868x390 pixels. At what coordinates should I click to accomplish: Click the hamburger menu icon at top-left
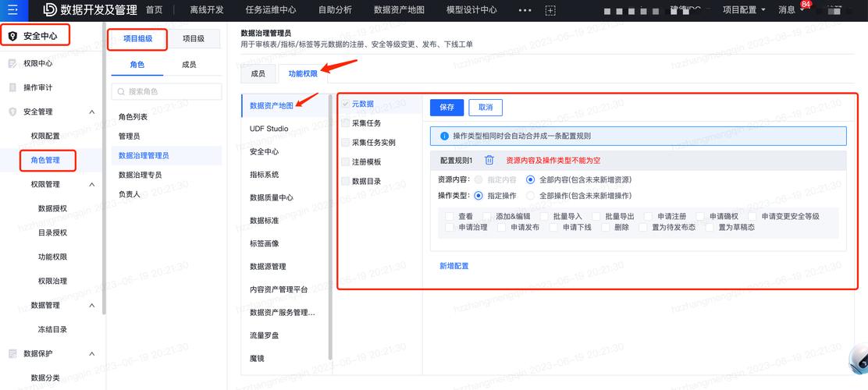13,10
